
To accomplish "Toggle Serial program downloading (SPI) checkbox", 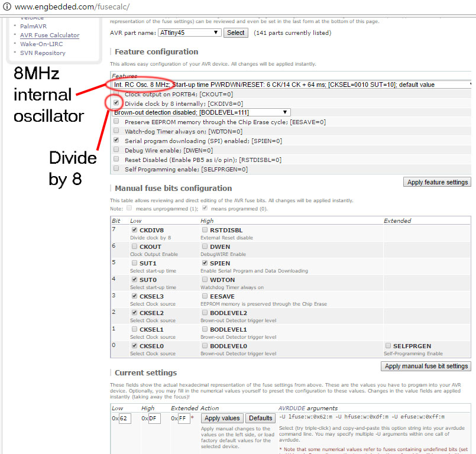I will [116, 140].
